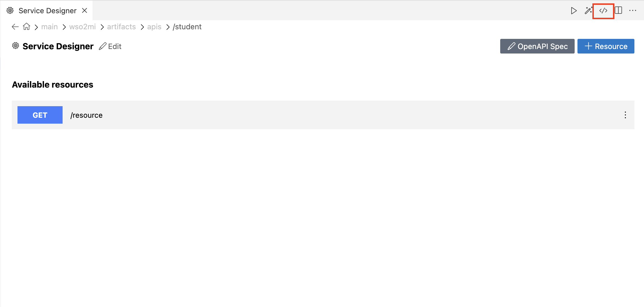This screenshot has height=307, width=644.
Task: Open the /resource row options menu
Action: click(625, 115)
